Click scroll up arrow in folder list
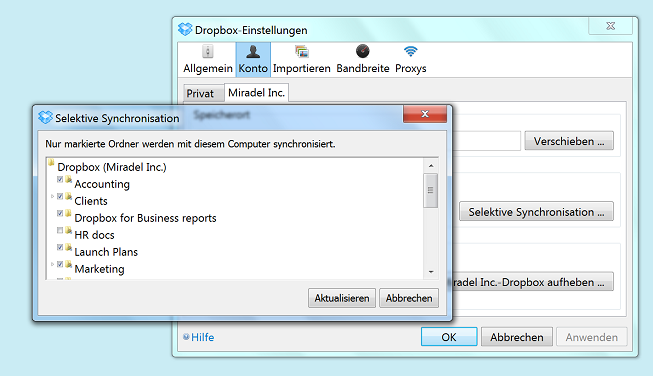Screen dimensions: 653x376 pos(431,166)
